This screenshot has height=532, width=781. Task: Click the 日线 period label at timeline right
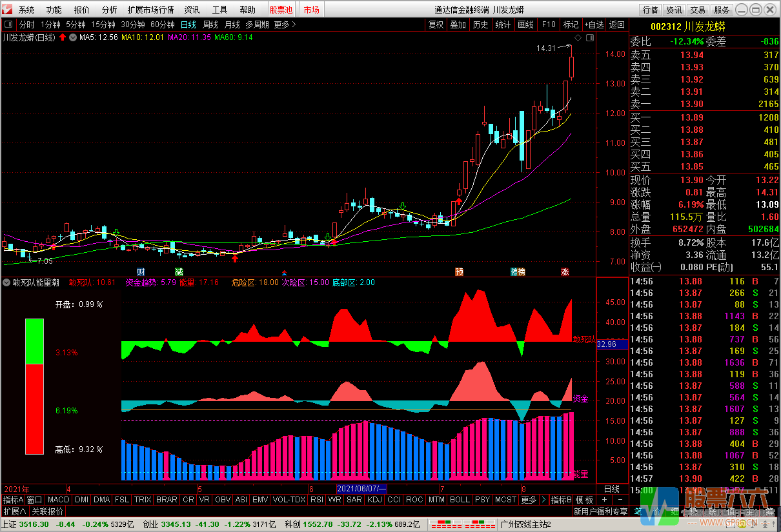point(612,489)
